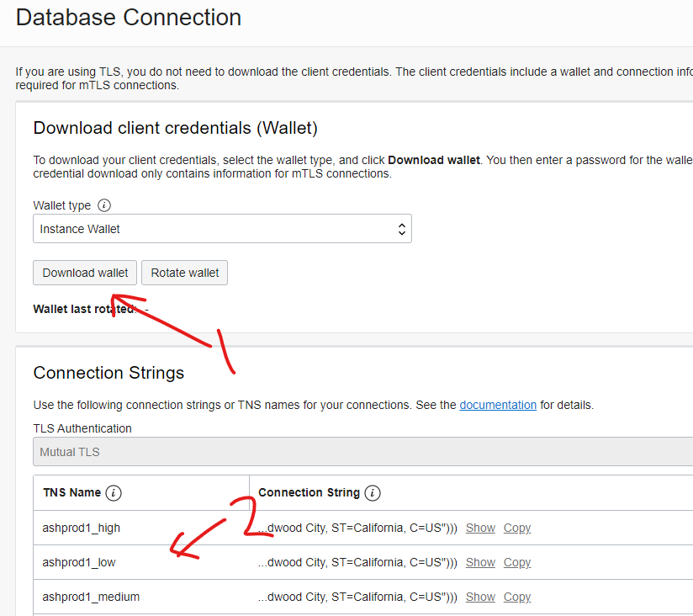The height and width of the screenshot is (616, 693).
Task: Click the Wallet type info icon
Action: 104,205
